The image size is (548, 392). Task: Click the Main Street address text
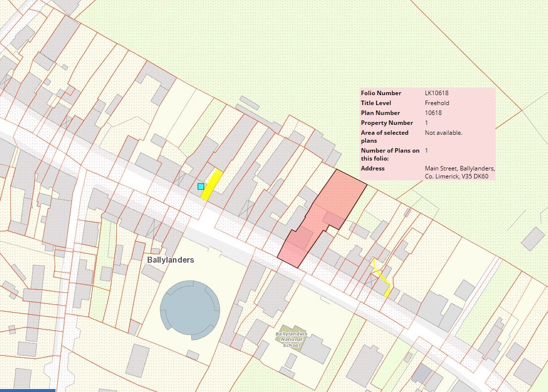click(x=459, y=172)
